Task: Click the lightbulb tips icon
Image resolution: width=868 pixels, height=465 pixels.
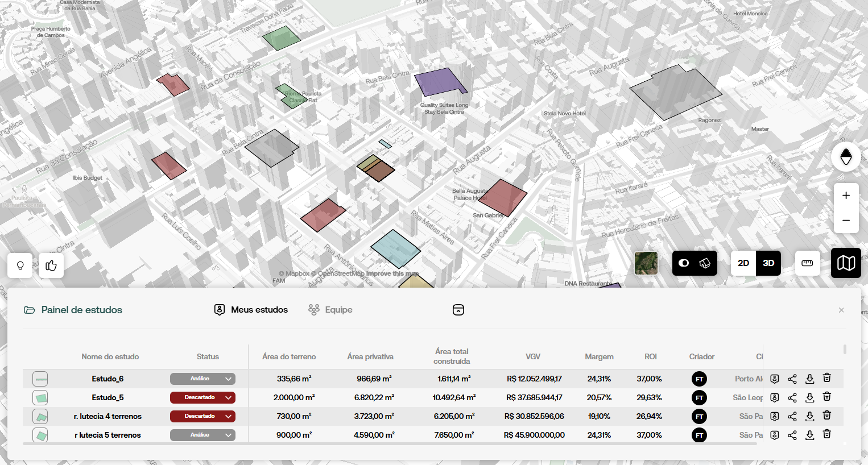Action: [x=20, y=265]
